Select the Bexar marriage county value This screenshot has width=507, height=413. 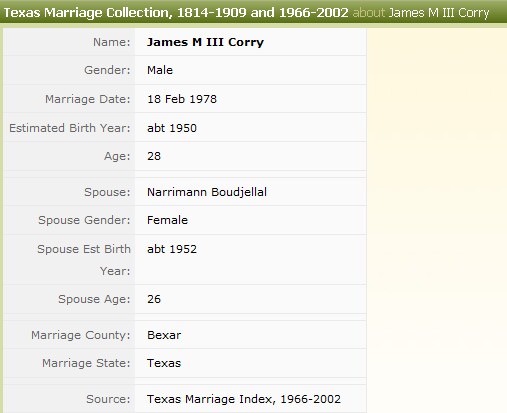164,335
